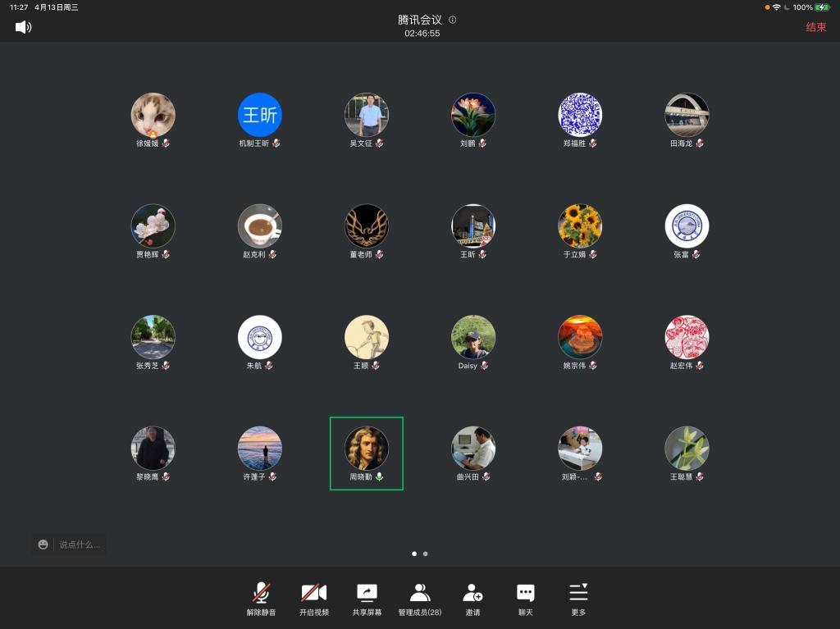Tap the battery status indicator
Screen dimensions: 840x629
click(x=823, y=7)
